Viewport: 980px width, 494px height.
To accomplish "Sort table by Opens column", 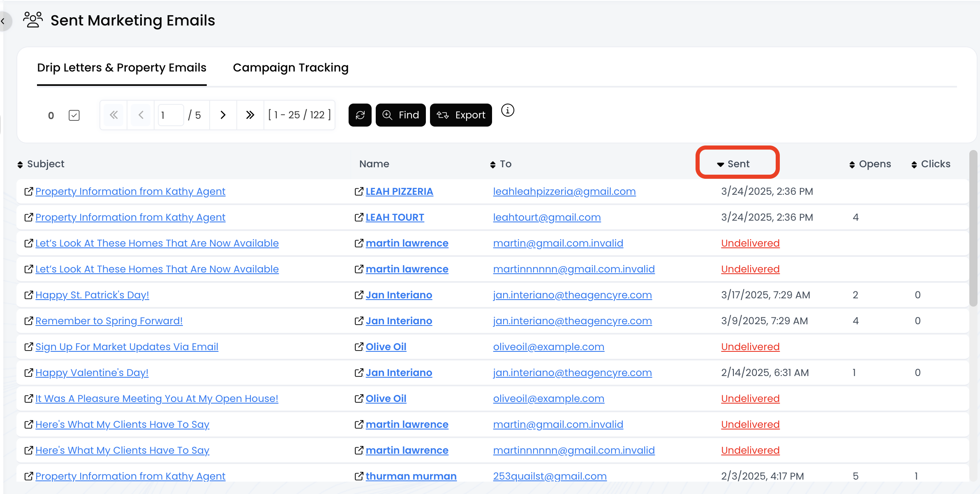I will [x=870, y=164].
